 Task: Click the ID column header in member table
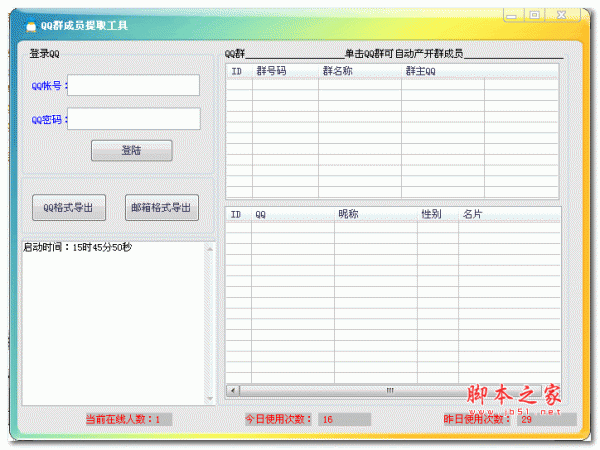pyautogui.click(x=238, y=214)
